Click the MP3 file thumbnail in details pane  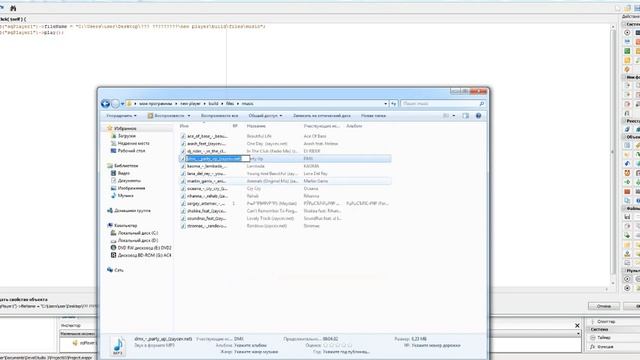[118, 346]
